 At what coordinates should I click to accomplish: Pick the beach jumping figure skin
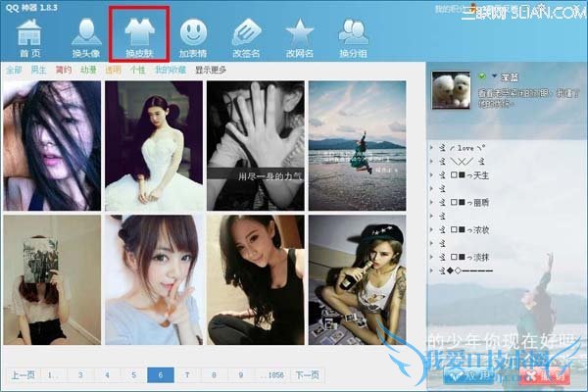(x=357, y=146)
